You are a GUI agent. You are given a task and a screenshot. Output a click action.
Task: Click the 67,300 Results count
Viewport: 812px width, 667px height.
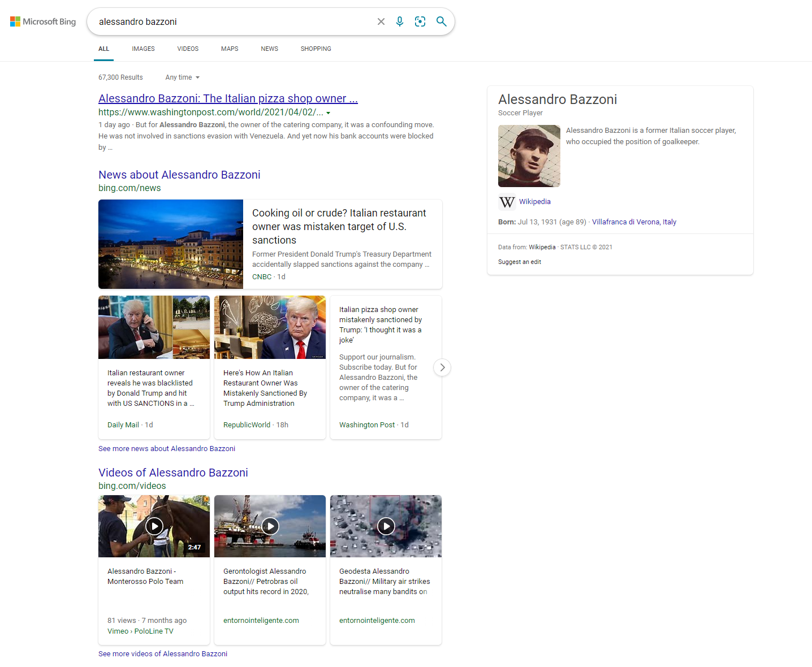120,77
